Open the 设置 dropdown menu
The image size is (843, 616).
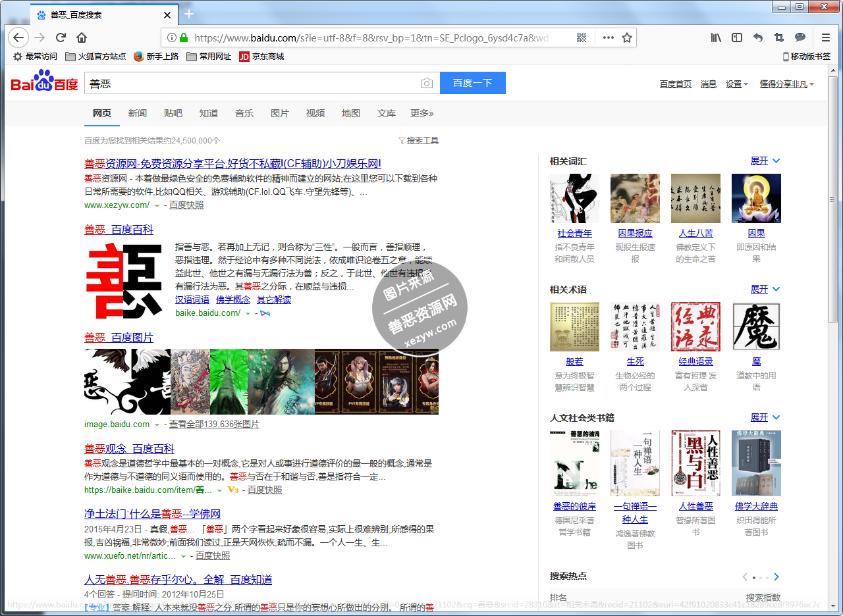pyautogui.click(x=736, y=84)
